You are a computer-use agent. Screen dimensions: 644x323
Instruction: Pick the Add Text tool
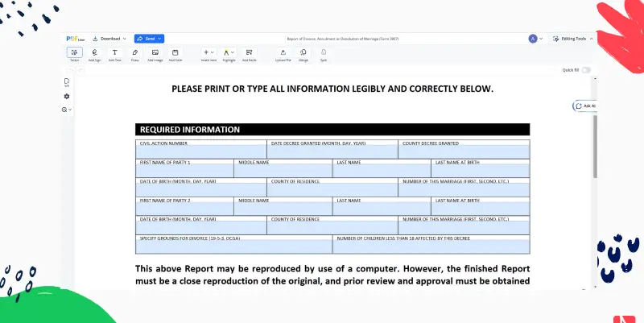pos(114,54)
